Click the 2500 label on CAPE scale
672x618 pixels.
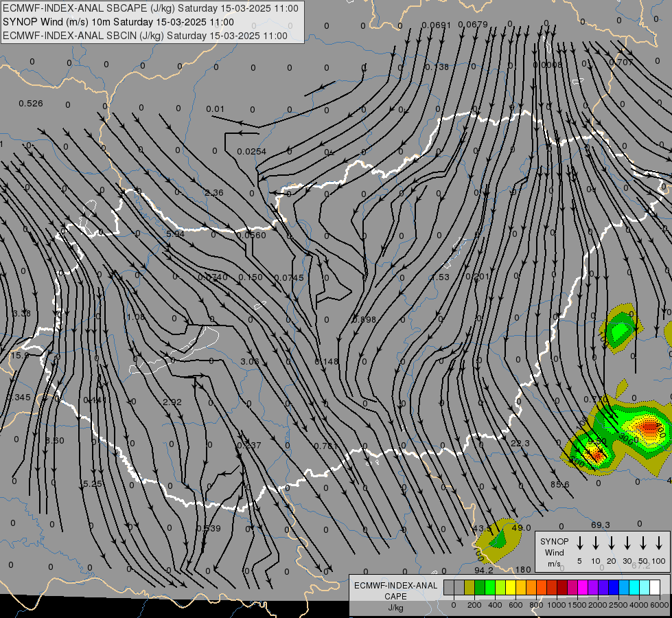click(x=618, y=605)
